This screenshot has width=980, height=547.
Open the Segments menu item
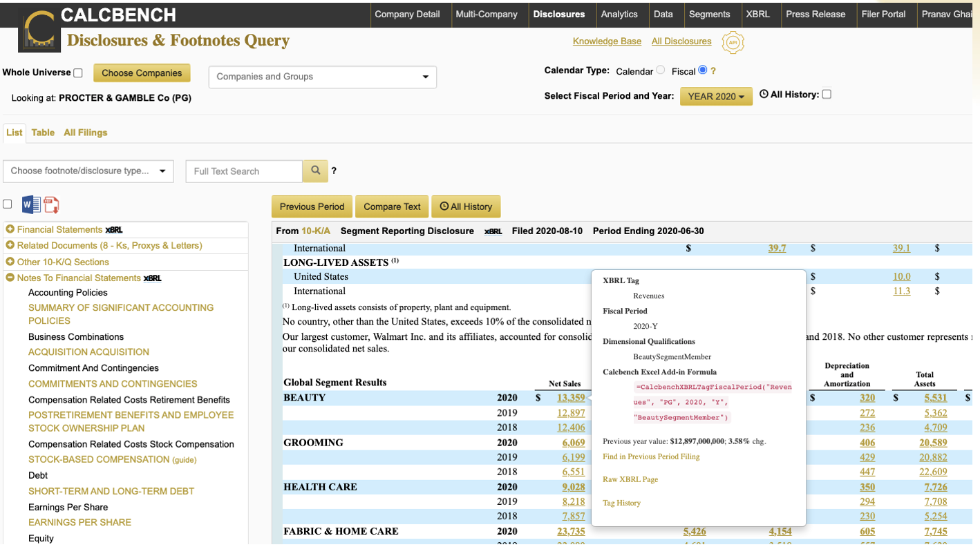(709, 14)
